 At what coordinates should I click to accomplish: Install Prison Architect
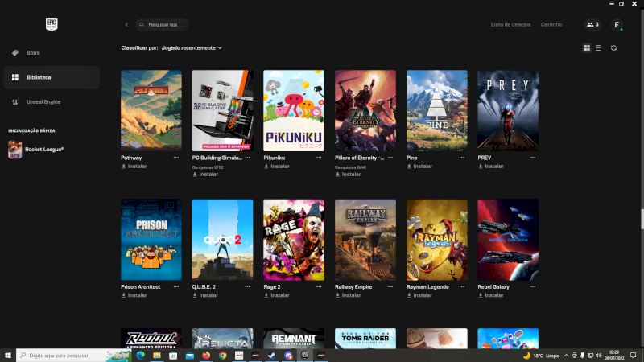[x=134, y=295]
